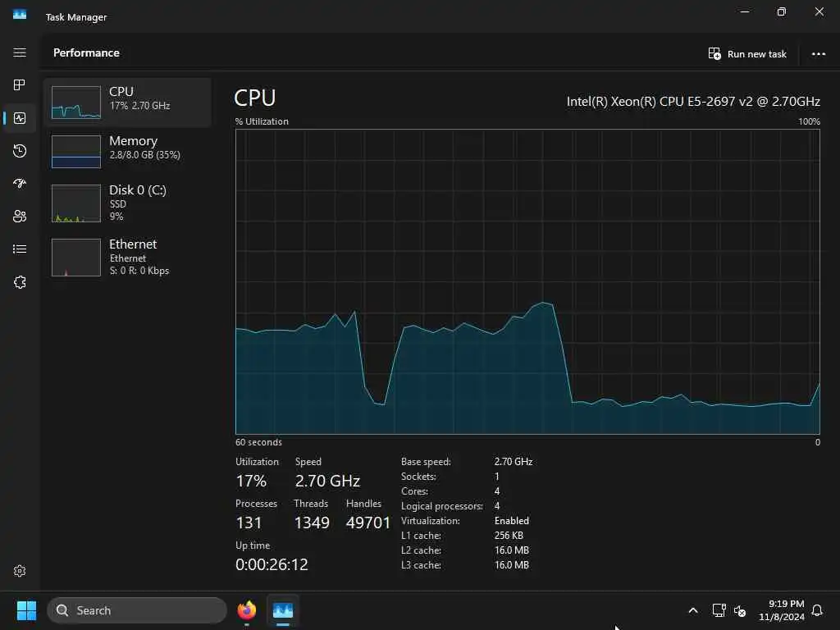The width and height of the screenshot is (840, 630).
Task: Click the handles count 49701
Action: [368, 523]
